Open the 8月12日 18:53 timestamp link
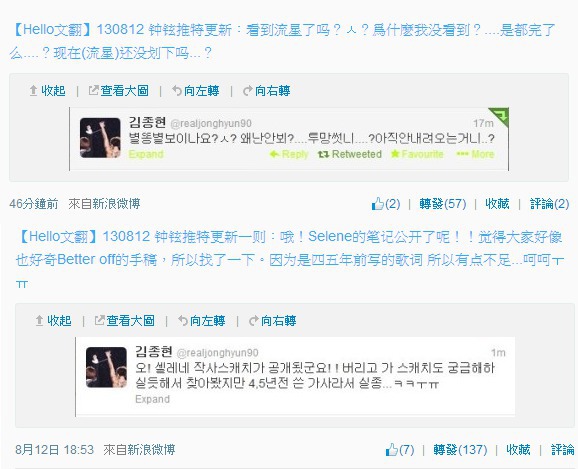578x469 pixels. click(55, 450)
